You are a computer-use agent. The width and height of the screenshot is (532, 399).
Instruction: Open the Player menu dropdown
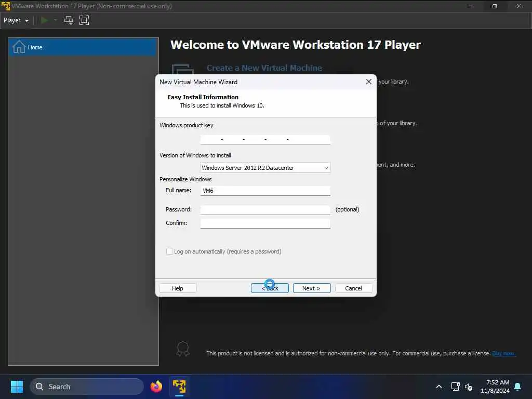(x=16, y=20)
